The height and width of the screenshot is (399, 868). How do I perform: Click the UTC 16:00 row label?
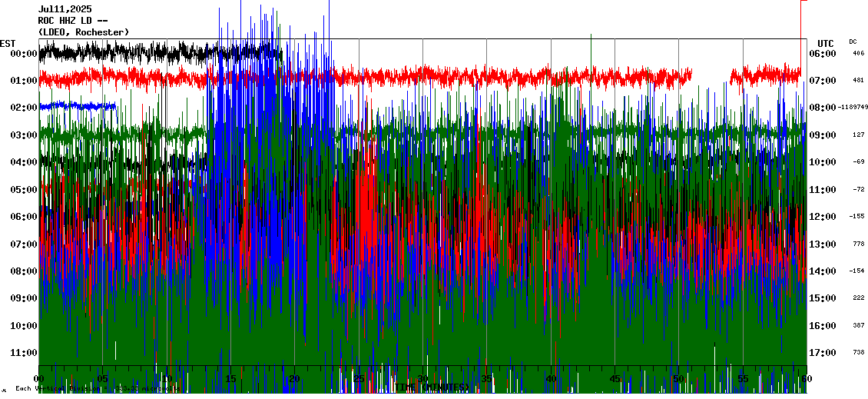(x=823, y=325)
